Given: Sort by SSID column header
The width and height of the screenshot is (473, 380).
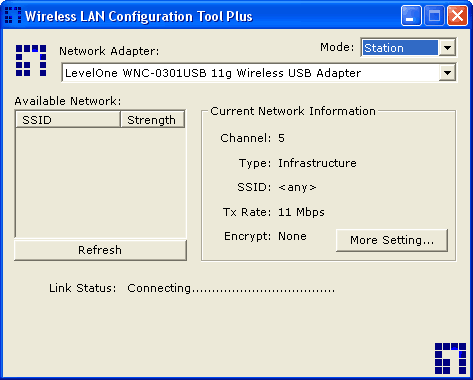Looking at the screenshot, I should (x=68, y=120).
